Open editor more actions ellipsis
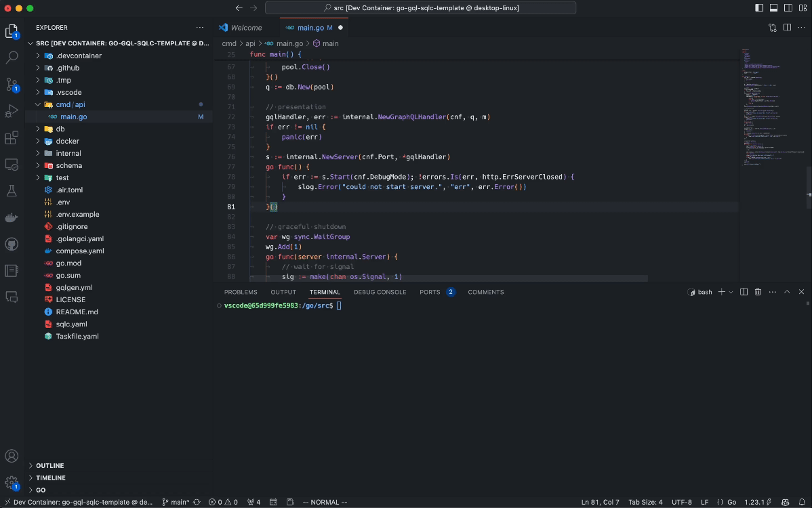 tap(801, 27)
